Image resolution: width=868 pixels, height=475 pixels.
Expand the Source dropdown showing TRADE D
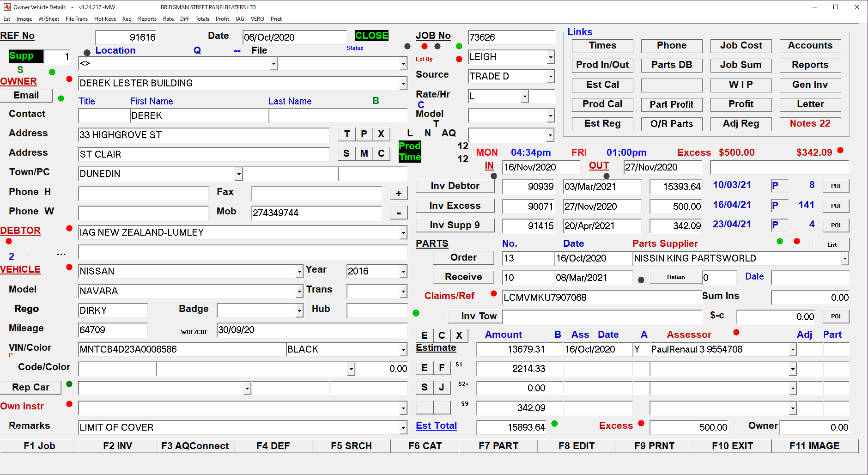pos(551,77)
